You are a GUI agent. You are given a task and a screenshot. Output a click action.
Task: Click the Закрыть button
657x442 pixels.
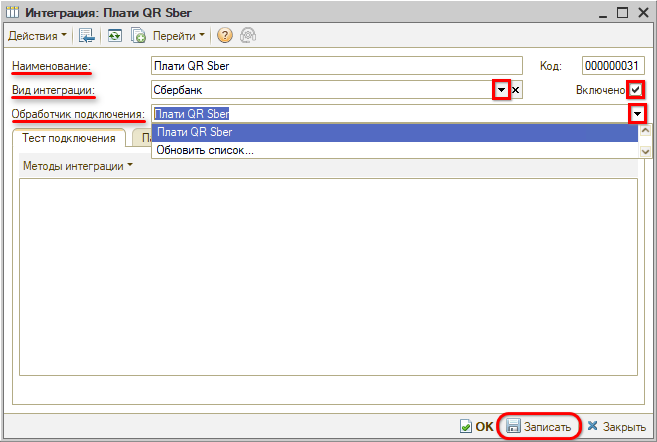(616, 426)
